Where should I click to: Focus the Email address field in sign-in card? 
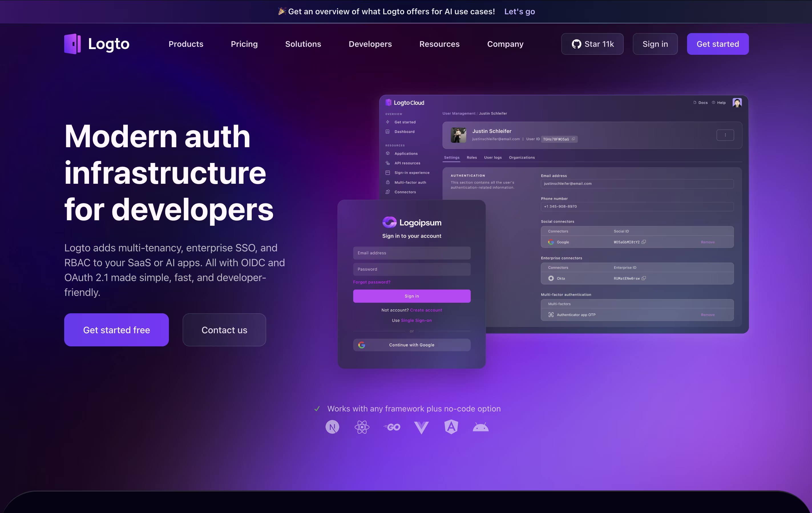pyautogui.click(x=412, y=253)
